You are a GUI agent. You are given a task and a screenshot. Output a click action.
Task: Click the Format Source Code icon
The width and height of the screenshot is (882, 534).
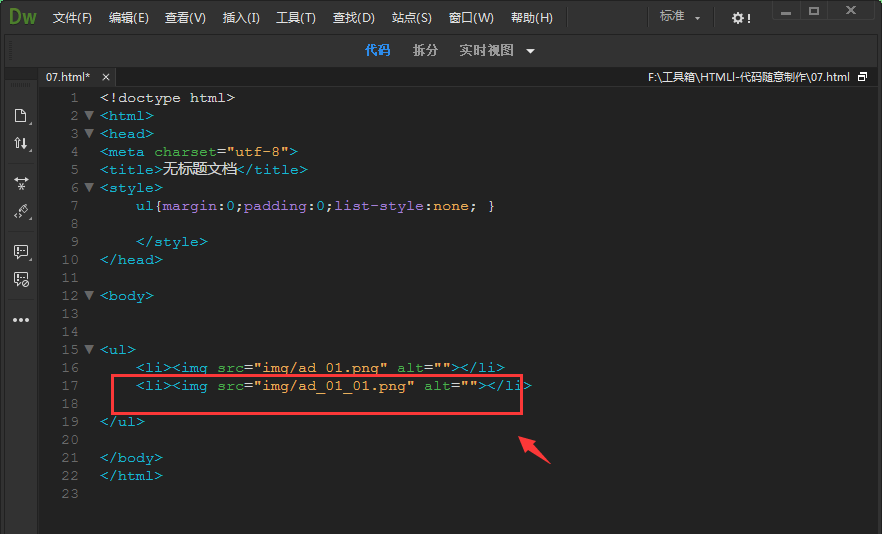(20, 212)
